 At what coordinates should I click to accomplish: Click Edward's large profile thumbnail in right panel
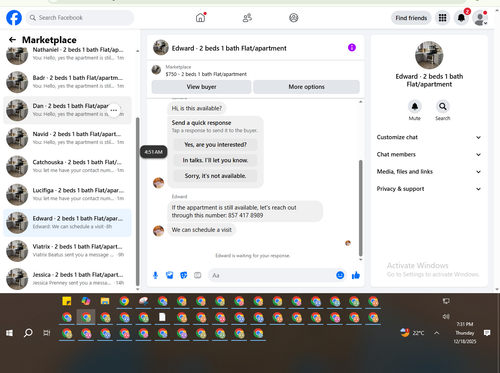pyautogui.click(x=429, y=55)
